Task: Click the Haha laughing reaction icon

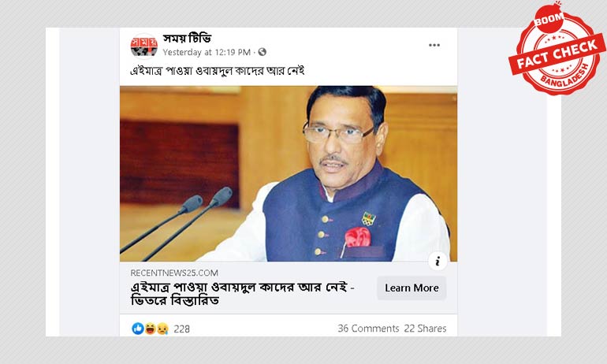Action: click(151, 329)
